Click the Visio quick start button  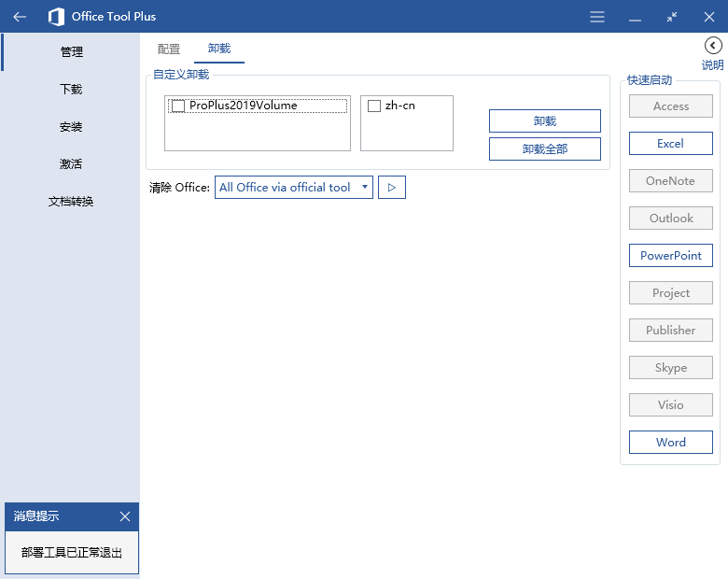point(671,404)
